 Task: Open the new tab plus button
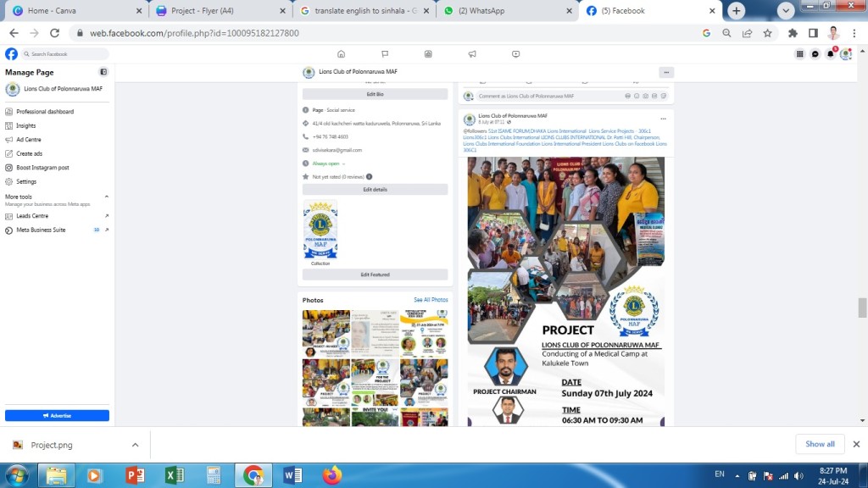click(x=737, y=10)
